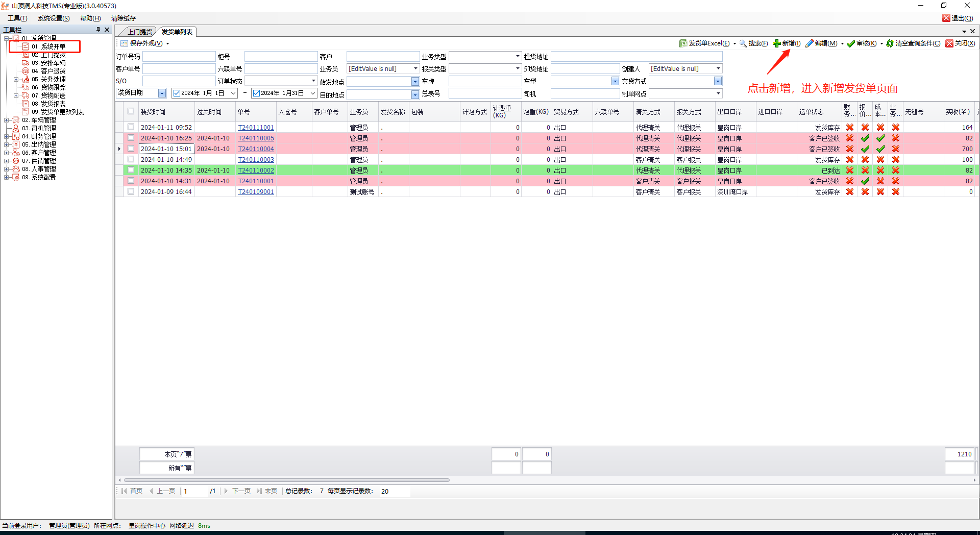
Task: Select 03. 安排车辆 in the sidebar tree
Action: tap(48, 63)
